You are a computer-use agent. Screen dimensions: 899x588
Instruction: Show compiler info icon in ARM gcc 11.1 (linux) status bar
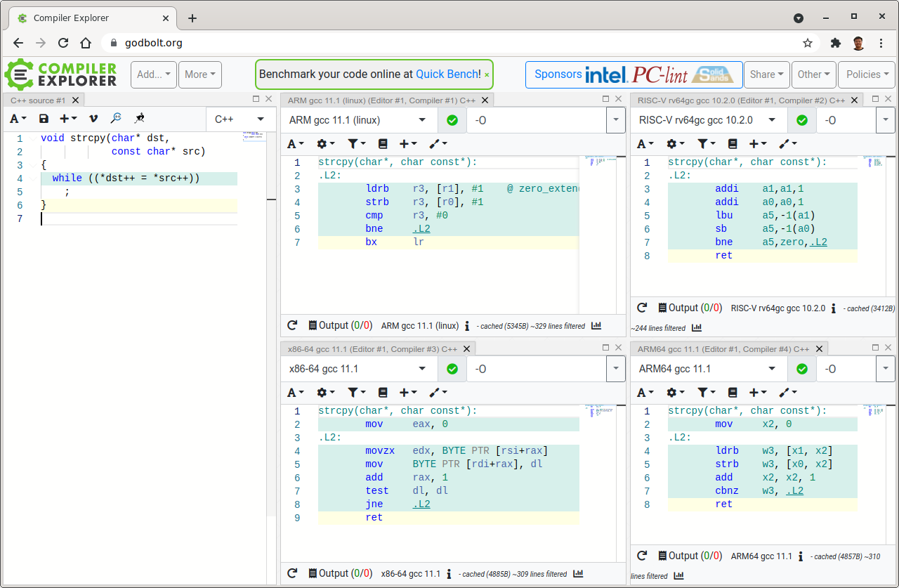pos(467,326)
